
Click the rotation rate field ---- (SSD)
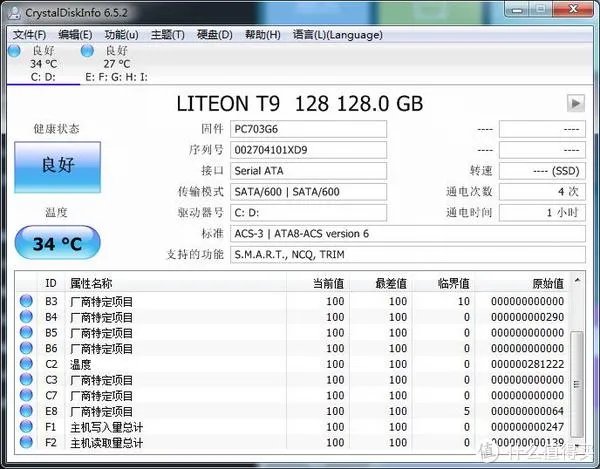(x=542, y=171)
